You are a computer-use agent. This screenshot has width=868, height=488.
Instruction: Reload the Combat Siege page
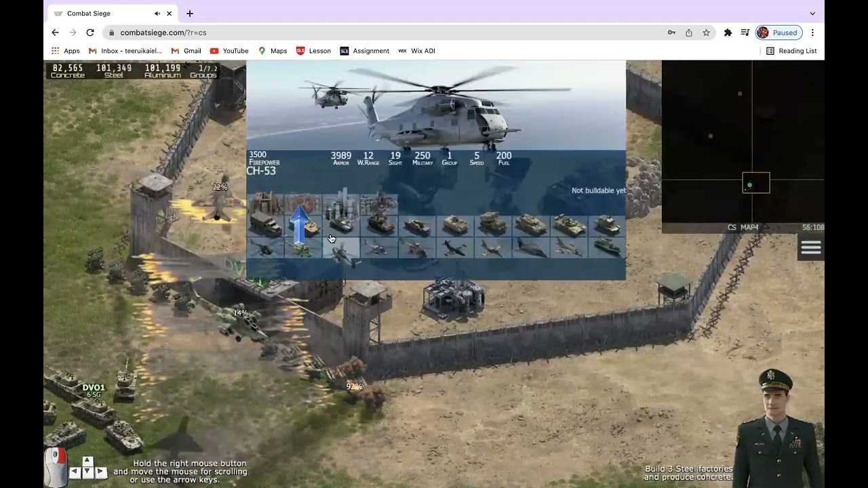coord(90,33)
